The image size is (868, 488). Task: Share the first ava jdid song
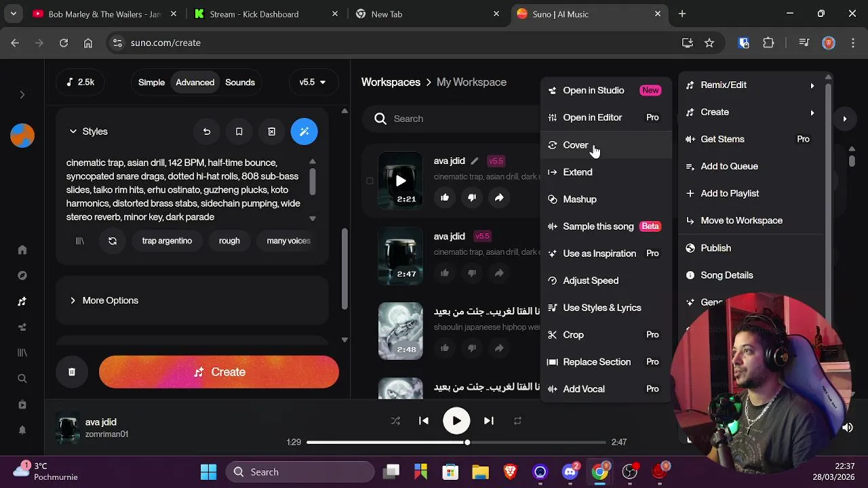pyautogui.click(x=499, y=197)
